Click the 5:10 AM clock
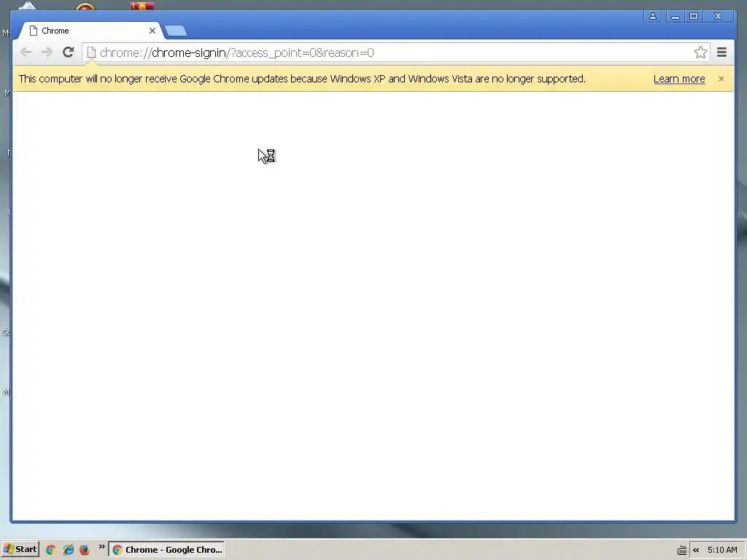Image resolution: width=747 pixels, height=560 pixels. tap(722, 550)
